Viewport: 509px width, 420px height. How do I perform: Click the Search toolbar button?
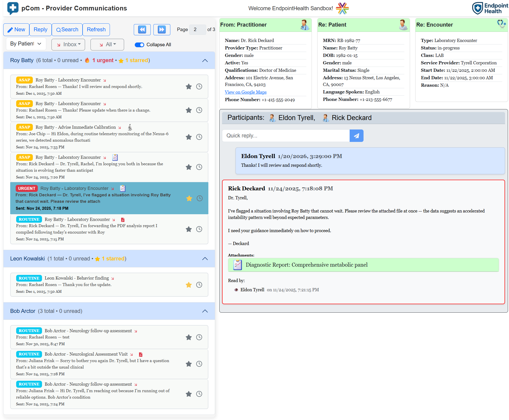(67, 30)
